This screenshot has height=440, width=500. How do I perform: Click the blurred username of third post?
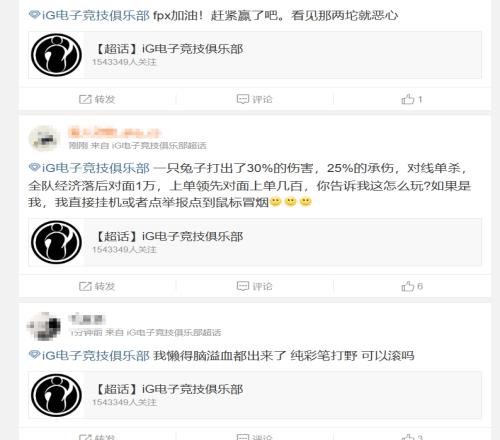click(x=87, y=319)
